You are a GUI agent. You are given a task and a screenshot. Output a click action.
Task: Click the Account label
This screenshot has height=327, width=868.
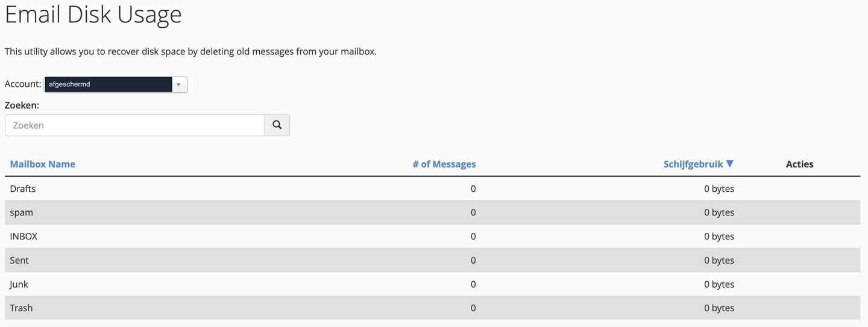[23, 84]
